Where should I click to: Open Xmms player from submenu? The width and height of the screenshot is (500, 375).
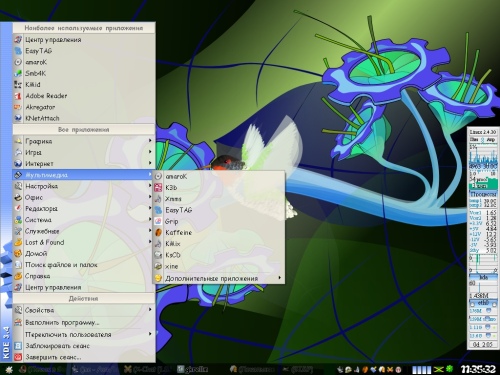coord(219,199)
